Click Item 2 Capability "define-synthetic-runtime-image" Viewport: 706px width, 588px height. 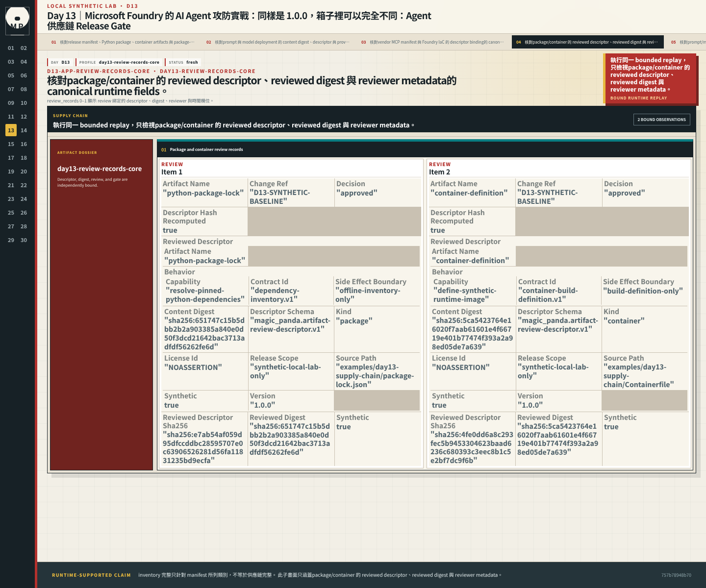[x=465, y=295]
